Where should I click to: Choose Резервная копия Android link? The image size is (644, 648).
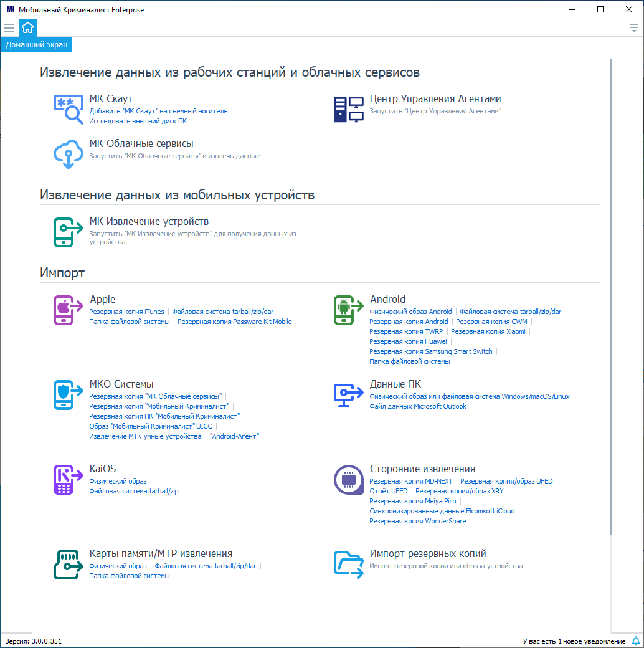pos(409,322)
